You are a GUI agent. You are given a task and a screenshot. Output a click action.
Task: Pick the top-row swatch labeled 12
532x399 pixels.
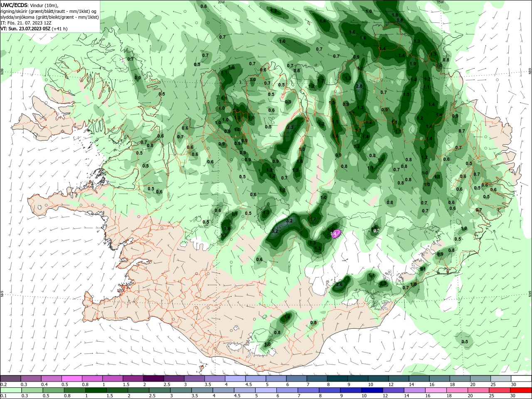click(399, 379)
